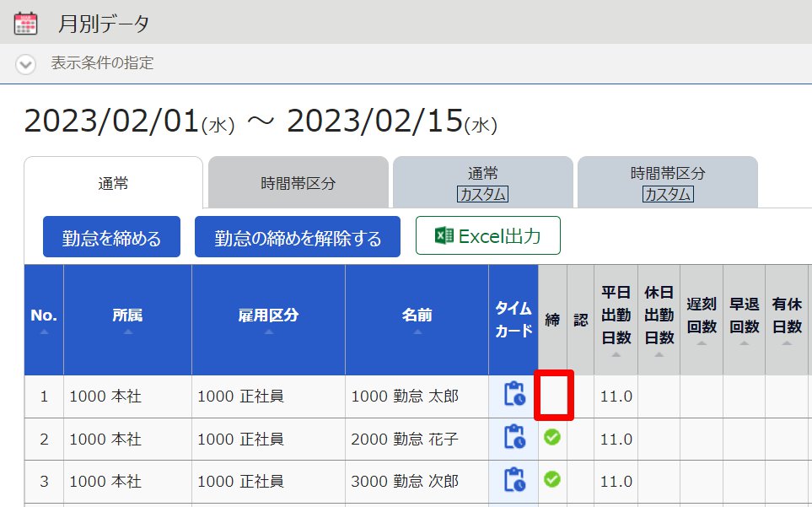
Task: Sort by the 早退回数 column header
Action: click(x=745, y=320)
